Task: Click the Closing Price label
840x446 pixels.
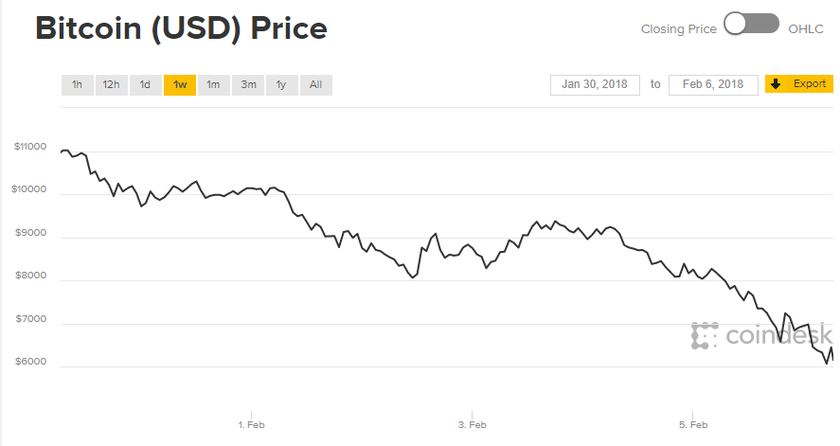Action: (x=679, y=29)
